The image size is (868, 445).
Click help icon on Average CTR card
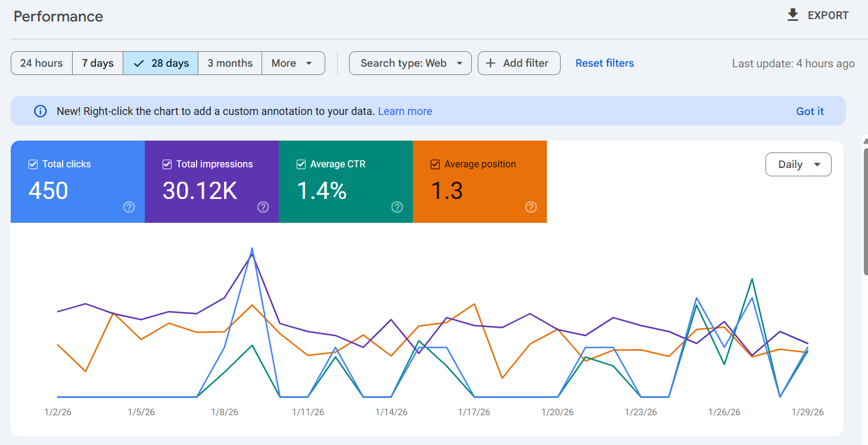tap(397, 207)
